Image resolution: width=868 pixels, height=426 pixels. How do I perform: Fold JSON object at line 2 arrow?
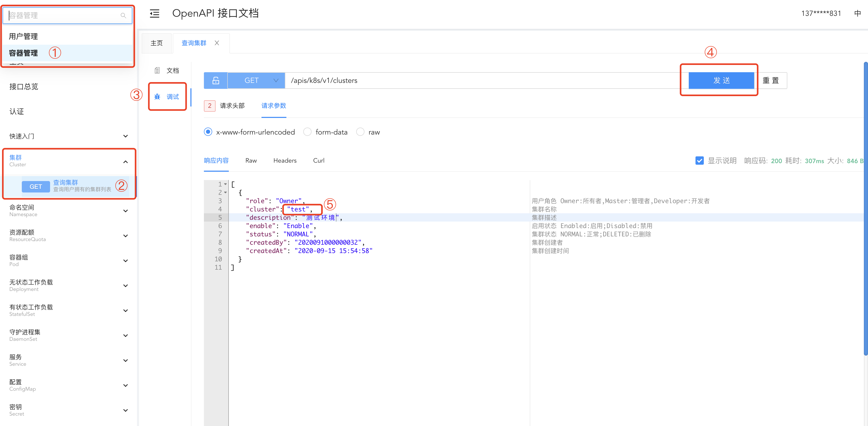pos(225,192)
